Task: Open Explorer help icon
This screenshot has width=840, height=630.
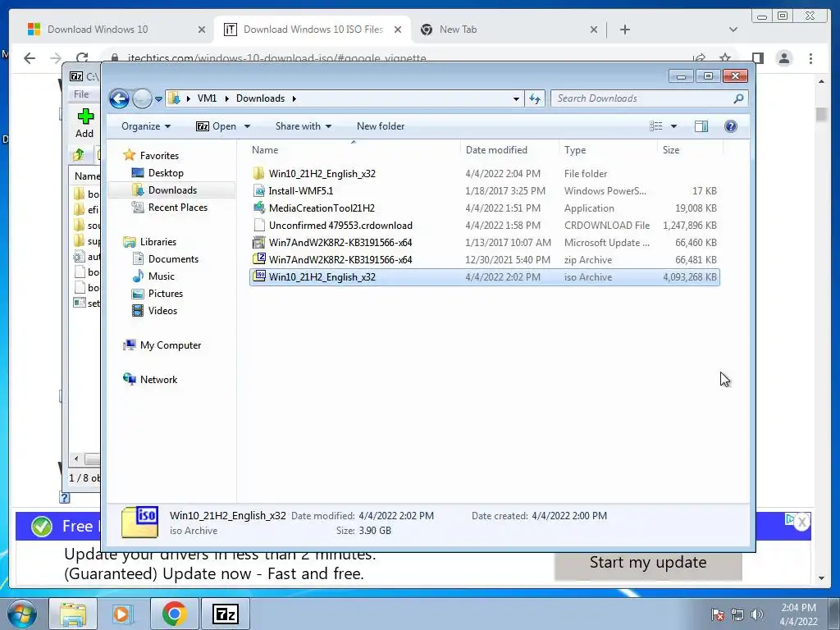Action: tap(731, 126)
